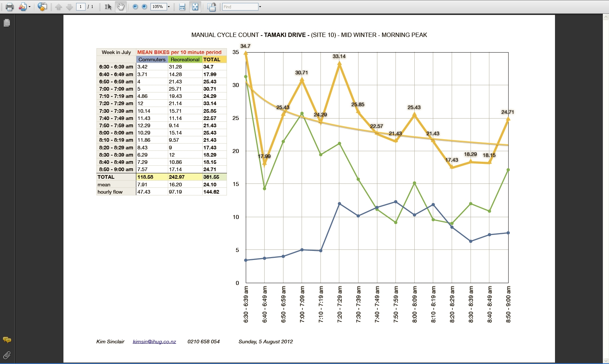The image size is (609, 364).
Task: Click the Next Page down arrow
Action: 69,7
